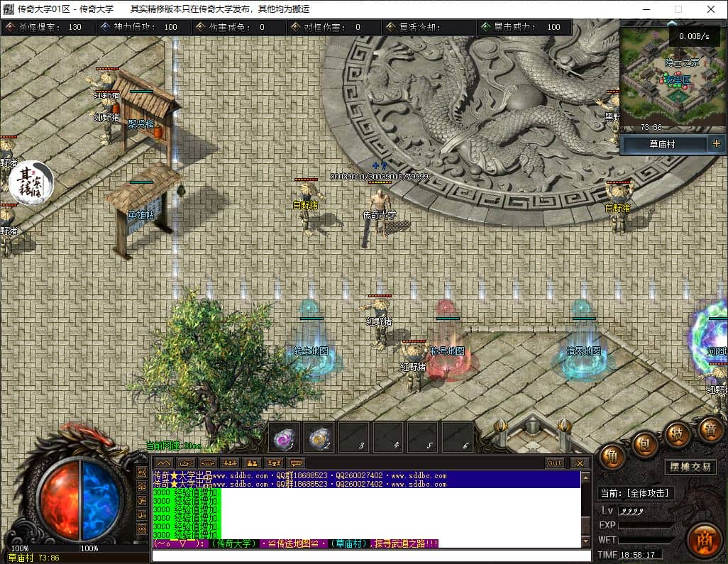Click the 杀怪爆率: 130 stat
Viewport: 728px width, 564px height.
tap(50, 28)
